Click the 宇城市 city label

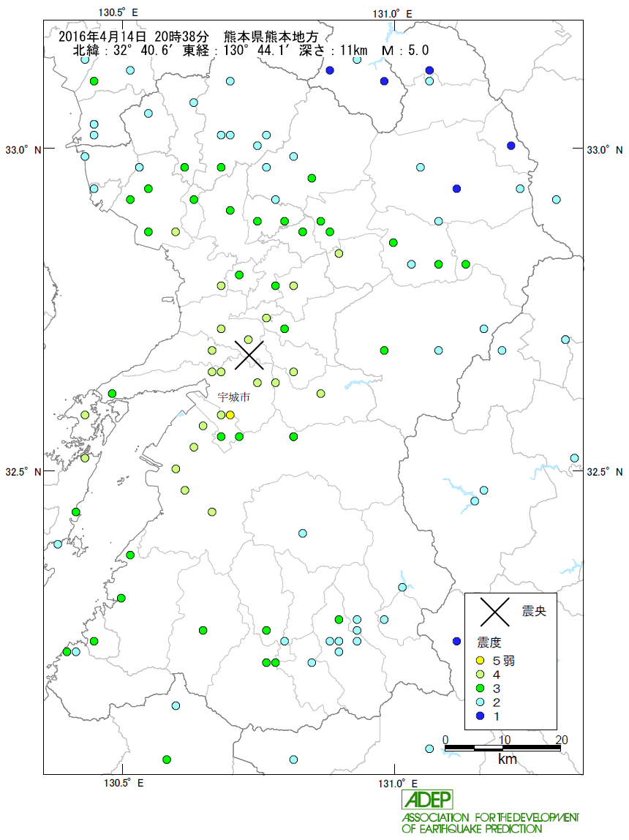click(x=234, y=397)
